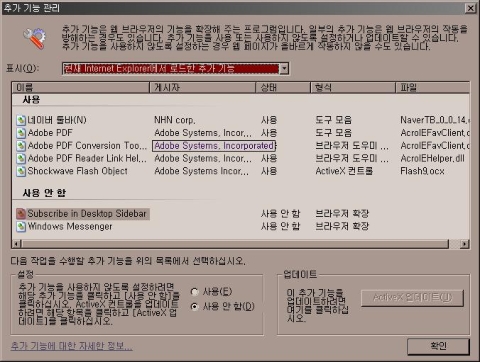Click the ActiveX 컨트롤 type cell
Image resolution: width=480 pixels, height=362 pixels.
344,171
